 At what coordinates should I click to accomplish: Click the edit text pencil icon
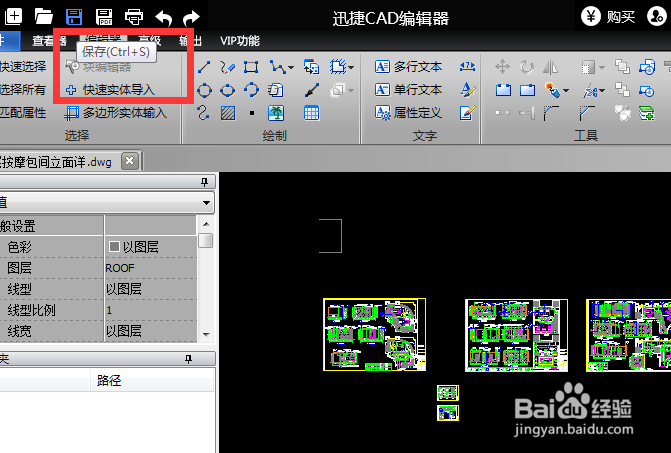[x=467, y=113]
